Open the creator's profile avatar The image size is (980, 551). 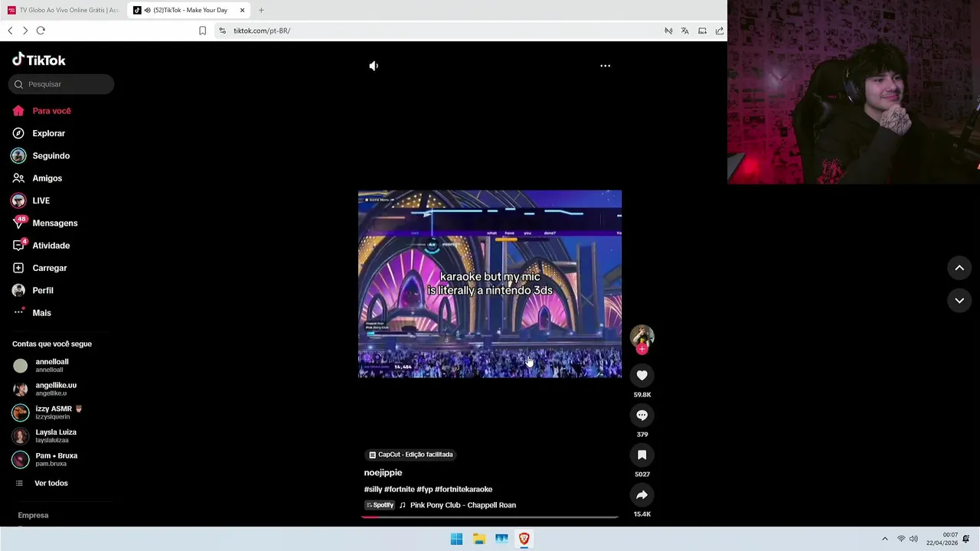click(642, 336)
